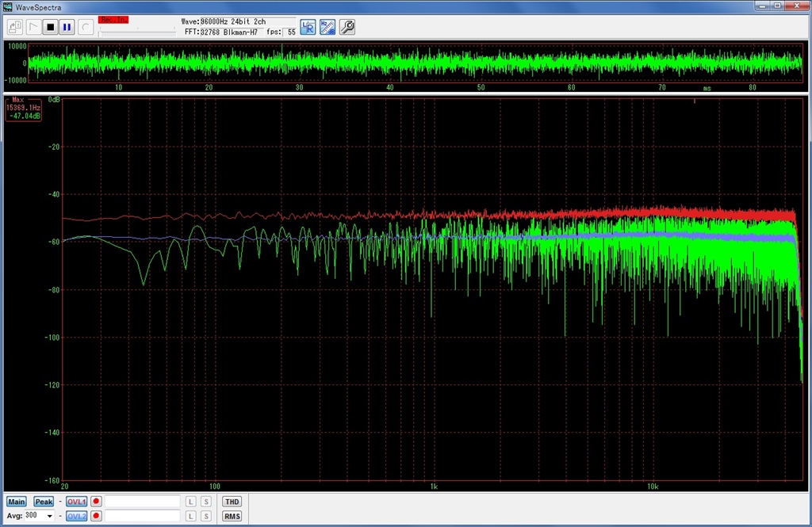Click the open file icon in toolbar
The height and width of the screenshot is (527, 812).
pyautogui.click(x=15, y=27)
